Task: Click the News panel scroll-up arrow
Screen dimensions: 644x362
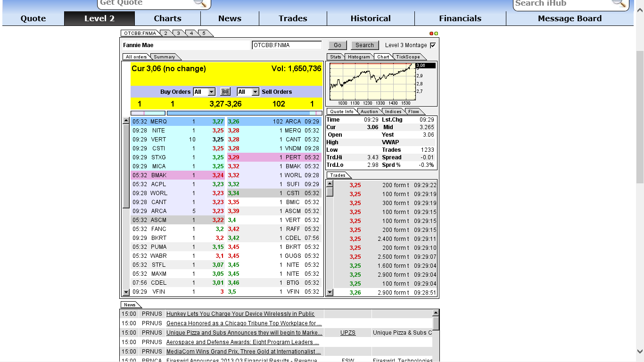Action: pyautogui.click(x=436, y=313)
